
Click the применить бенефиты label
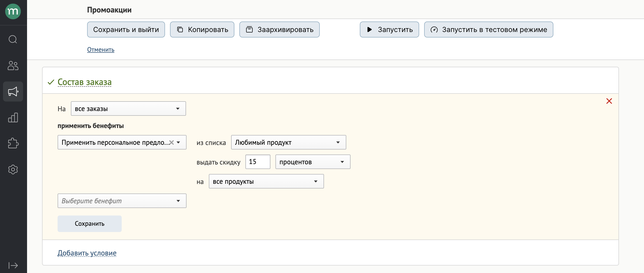click(91, 126)
